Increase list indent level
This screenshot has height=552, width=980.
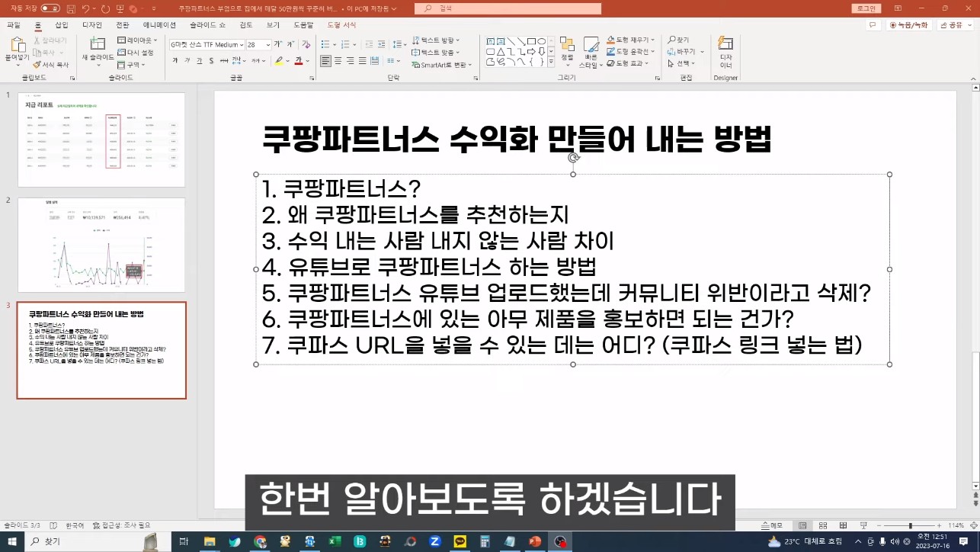click(382, 45)
